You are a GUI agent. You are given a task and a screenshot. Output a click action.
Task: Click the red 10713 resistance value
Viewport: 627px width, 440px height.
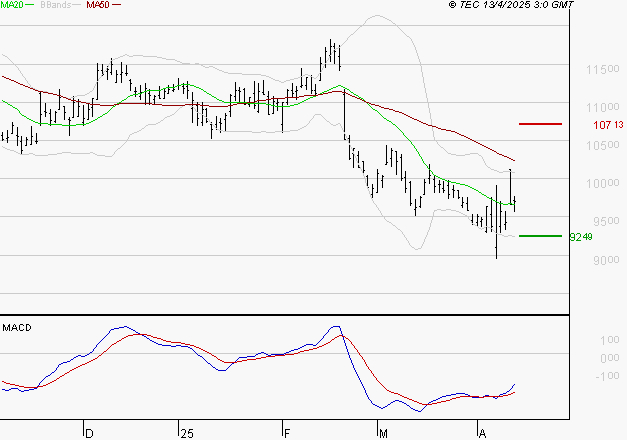[x=608, y=125]
